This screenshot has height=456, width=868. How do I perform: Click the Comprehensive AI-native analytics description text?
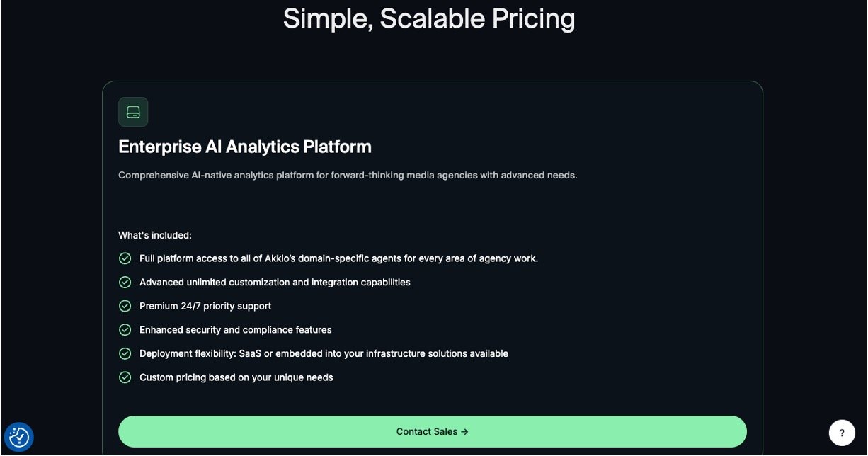[x=348, y=176]
